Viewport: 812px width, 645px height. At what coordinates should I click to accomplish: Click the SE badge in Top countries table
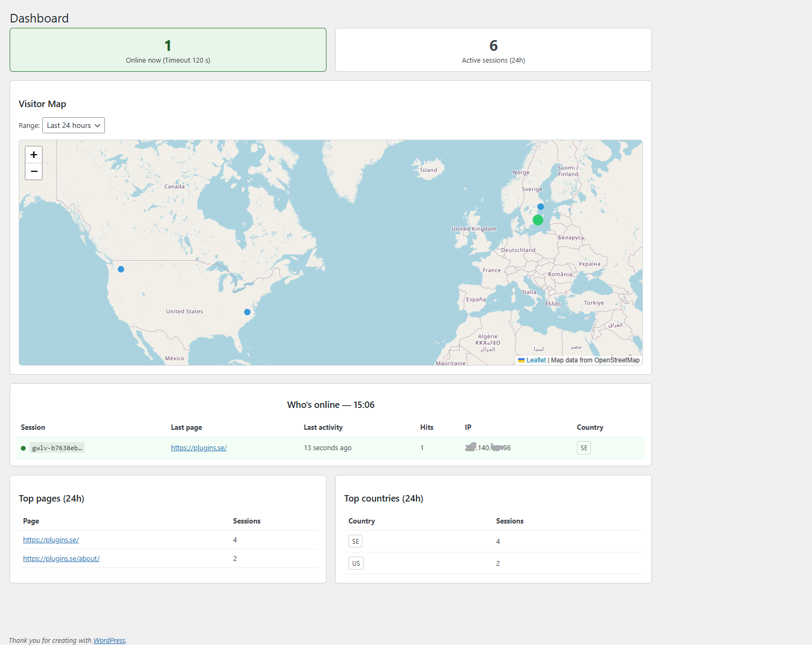click(355, 541)
